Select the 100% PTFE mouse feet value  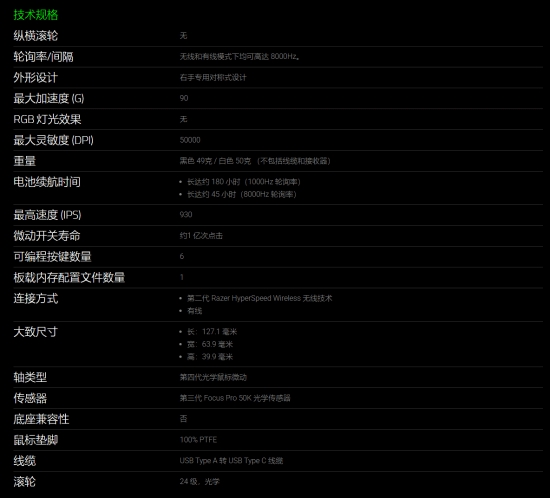pyautogui.click(x=199, y=440)
